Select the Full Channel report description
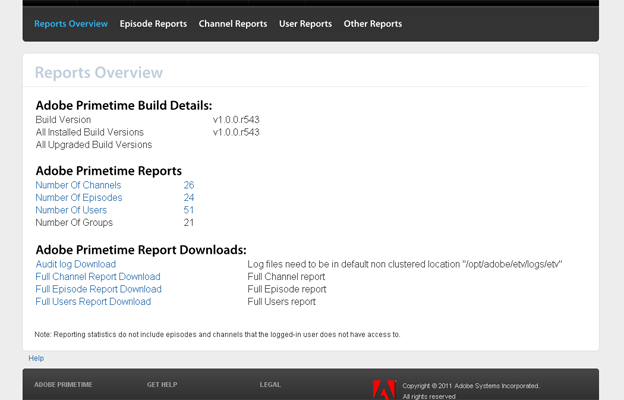This screenshot has width=624, height=400. click(x=286, y=277)
